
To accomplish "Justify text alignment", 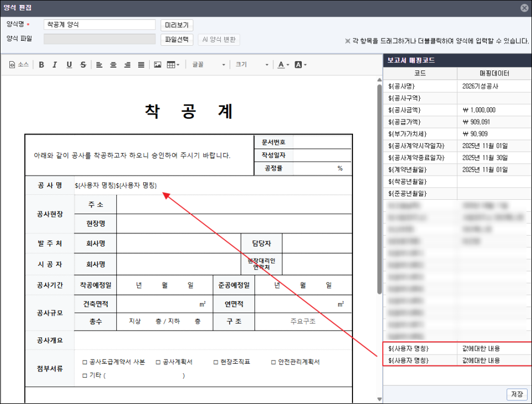I will click(x=141, y=65).
